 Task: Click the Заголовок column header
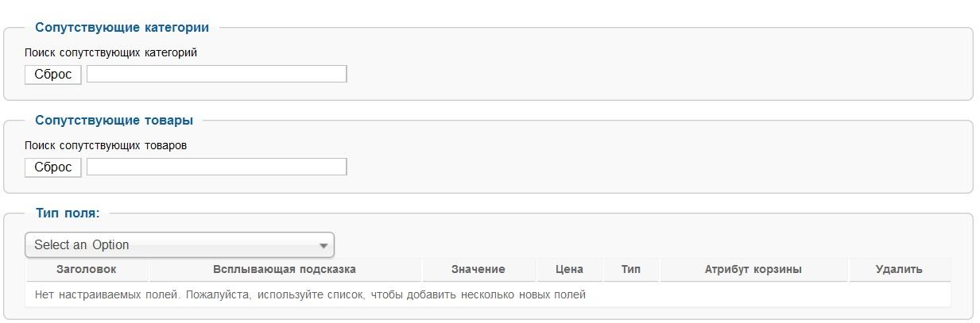pos(87,270)
